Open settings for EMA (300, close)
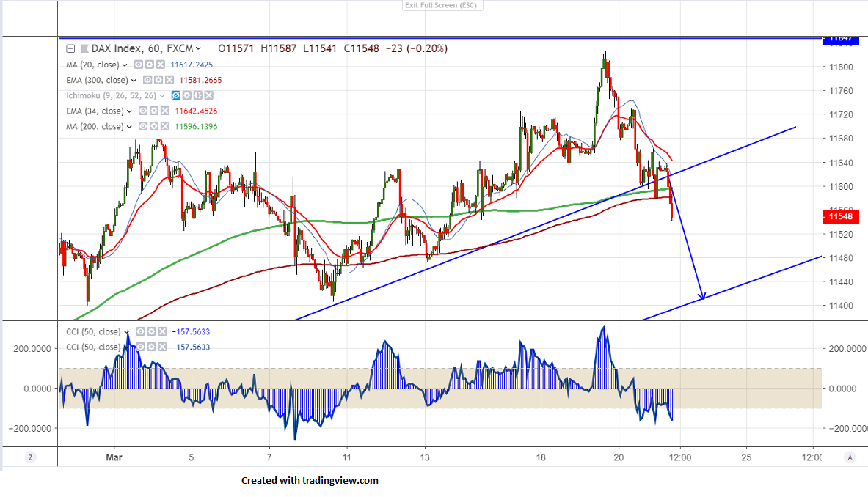 (158, 80)
